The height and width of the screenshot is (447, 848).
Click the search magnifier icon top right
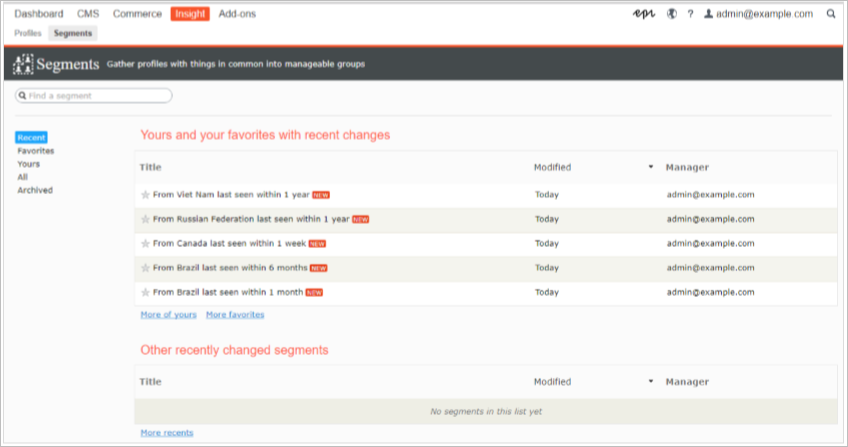point(831,14)
